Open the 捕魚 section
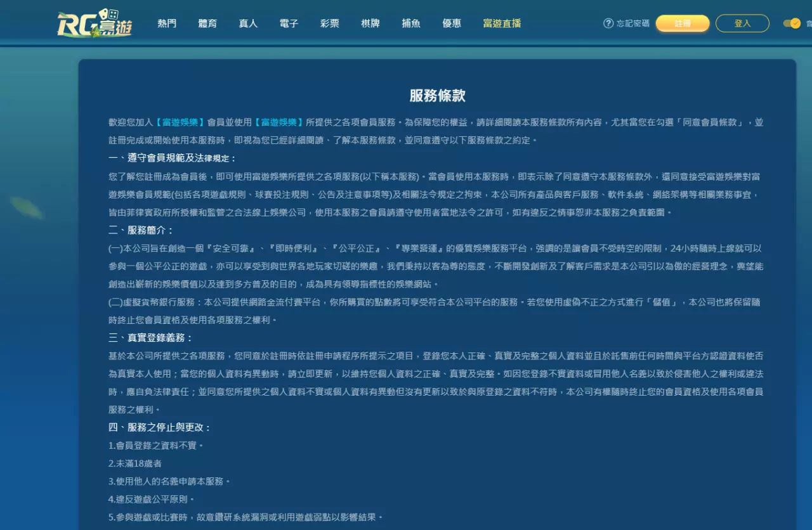 point(410,23)
